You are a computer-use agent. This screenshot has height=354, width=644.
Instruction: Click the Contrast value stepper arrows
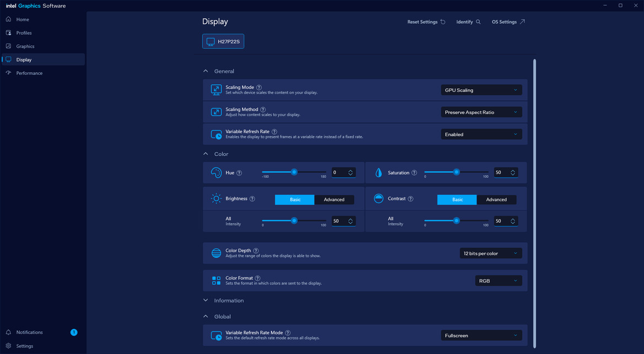pos(513,221)
